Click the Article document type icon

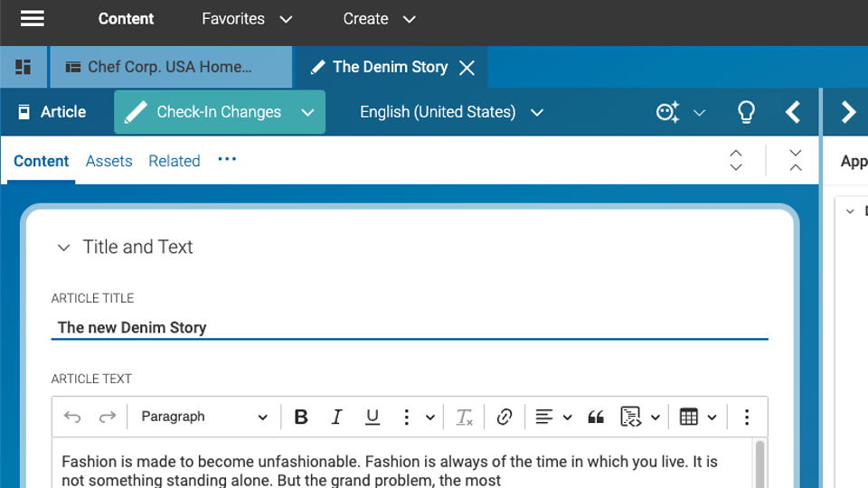[x=24, y=112]
